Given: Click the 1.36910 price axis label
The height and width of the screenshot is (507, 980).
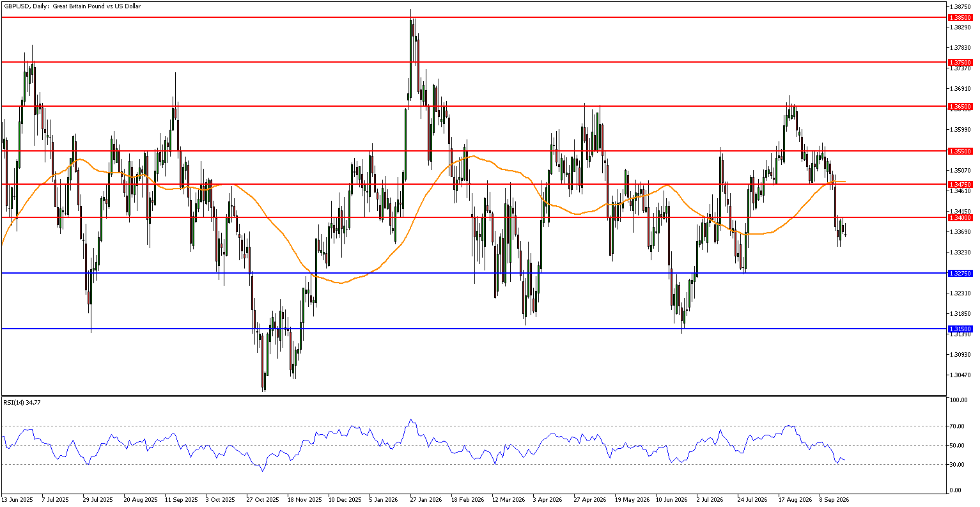Looking at the screenshot, I should (960, 88).
